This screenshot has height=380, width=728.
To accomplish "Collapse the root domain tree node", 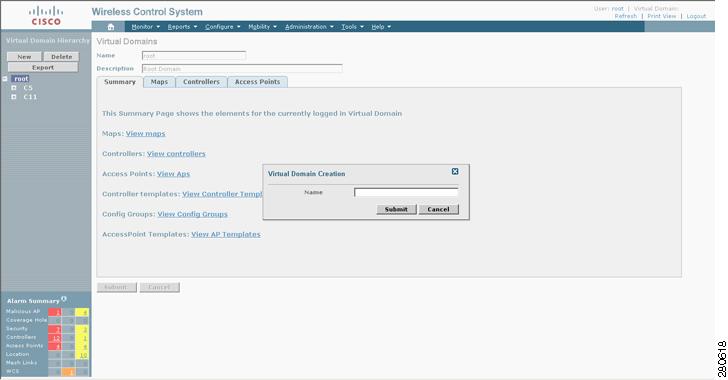I will click(x=5, y=79).
